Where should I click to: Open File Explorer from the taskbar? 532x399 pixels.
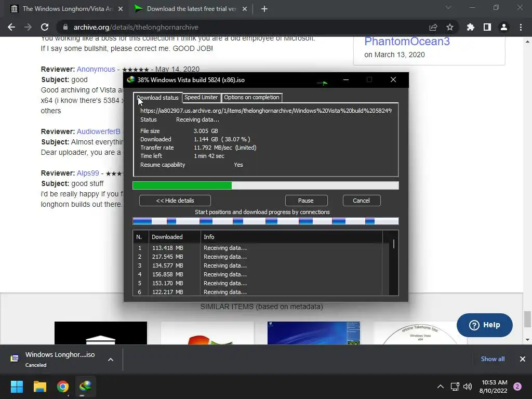[39, 387]
